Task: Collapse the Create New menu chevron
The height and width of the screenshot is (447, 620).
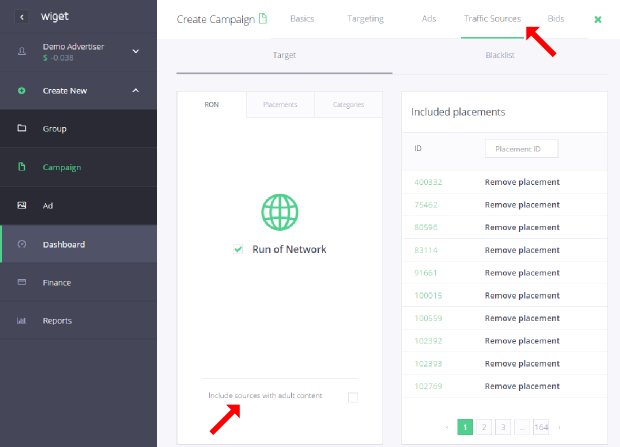Action: 136,91
